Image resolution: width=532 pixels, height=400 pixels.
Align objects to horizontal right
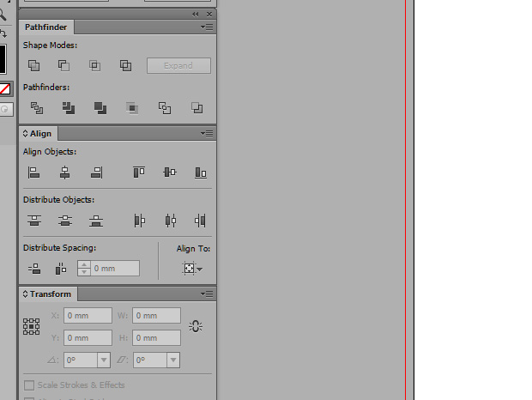coord(96,173)
